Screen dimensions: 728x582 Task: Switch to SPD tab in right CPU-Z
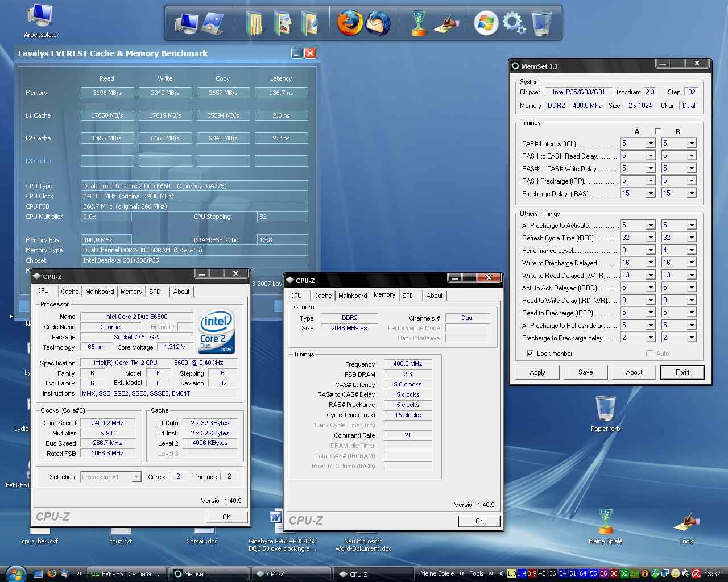click(x=408, y=296)
